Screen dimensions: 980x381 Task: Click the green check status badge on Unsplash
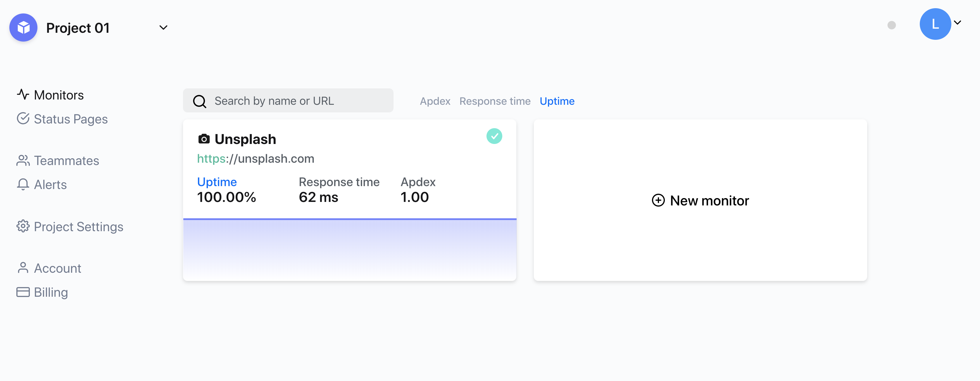coord(494,136)
